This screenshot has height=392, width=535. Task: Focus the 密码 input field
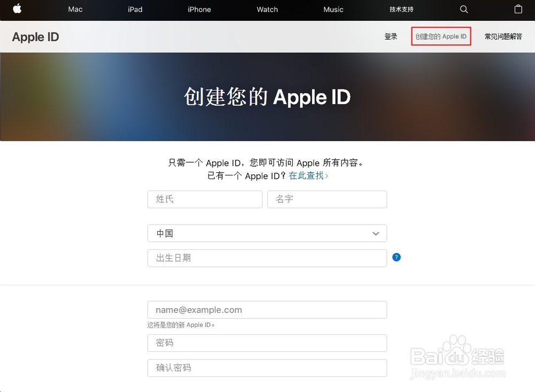(267, 343)
